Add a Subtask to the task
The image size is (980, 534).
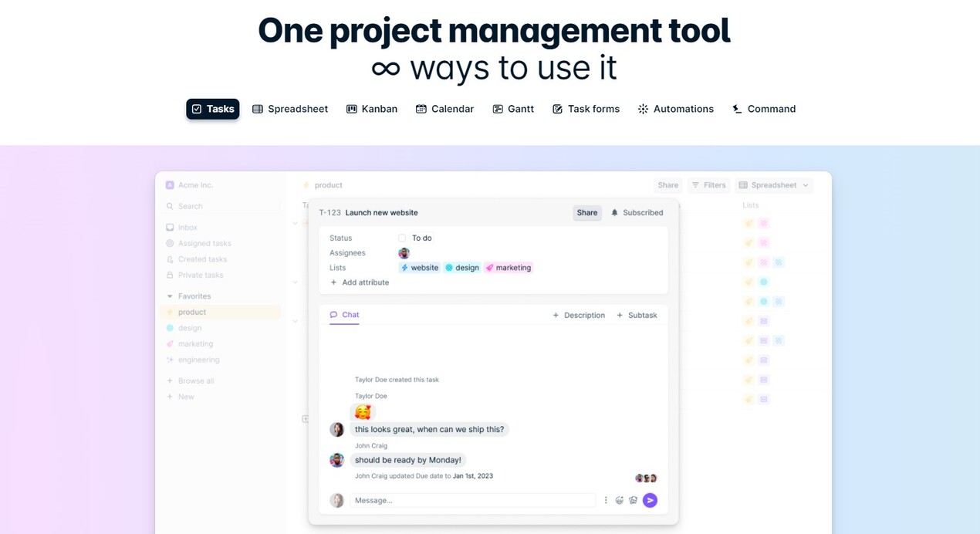pyautogui.click(x=637, y=315)
